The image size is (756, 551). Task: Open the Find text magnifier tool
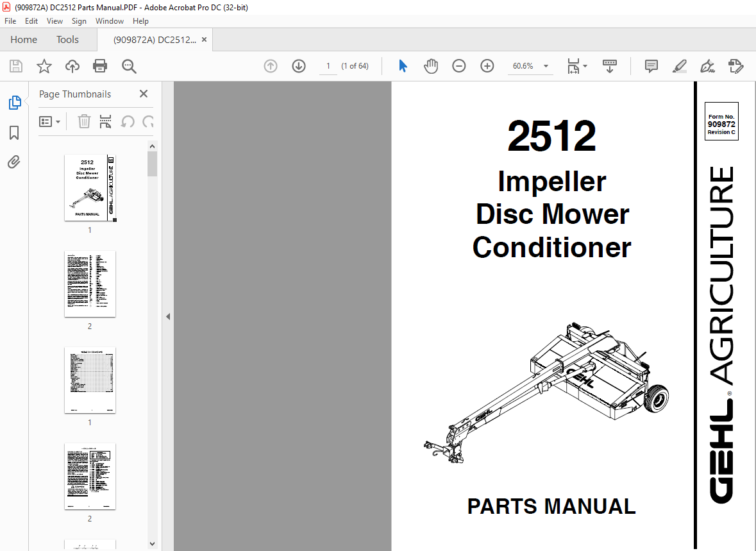[x=129, y=66]
